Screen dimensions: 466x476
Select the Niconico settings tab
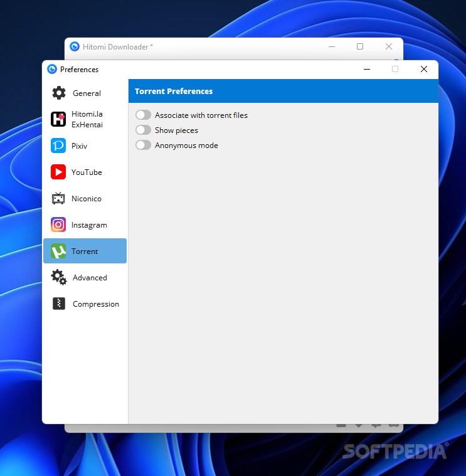point(85,198)
